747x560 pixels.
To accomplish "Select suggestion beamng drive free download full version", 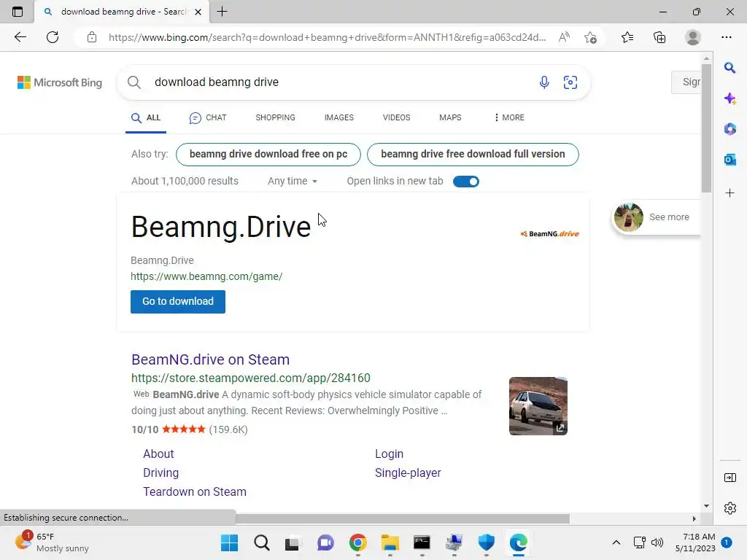I will [473, 155].
